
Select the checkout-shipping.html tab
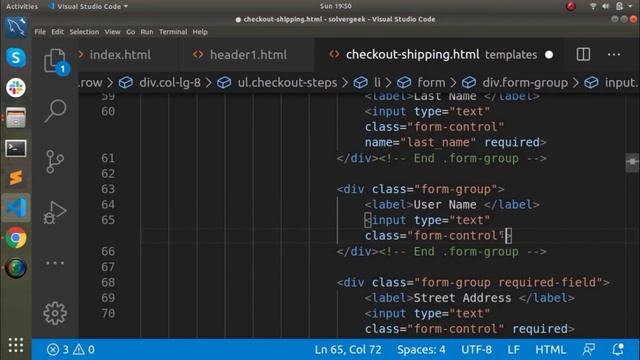click(x=412, y=55)
